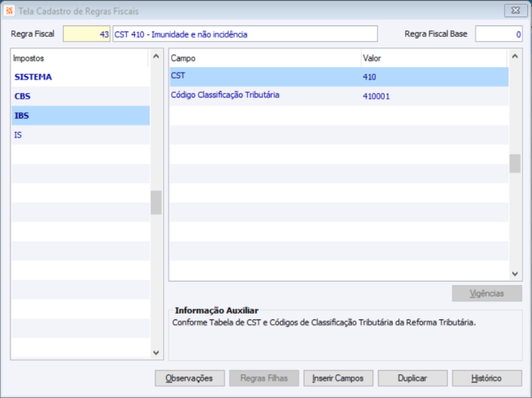532x398 pixels.
Task: Click the Impostos column header
Action: tap(79, 58)
